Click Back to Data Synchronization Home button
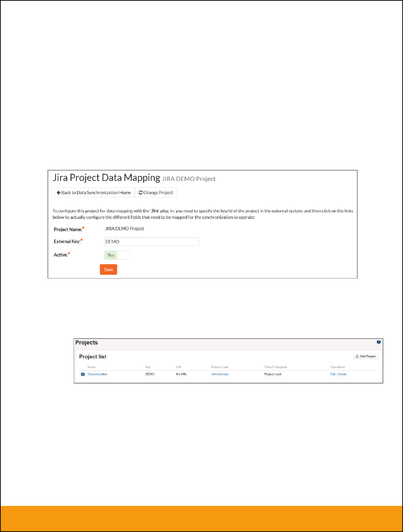The image size is (403, 532). point(94,192)
